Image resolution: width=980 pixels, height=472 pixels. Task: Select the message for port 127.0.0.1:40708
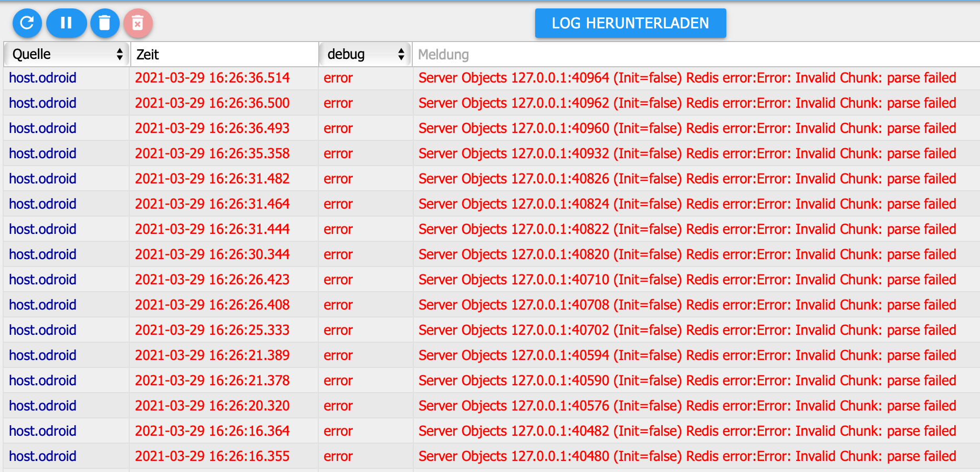(687, 305)
